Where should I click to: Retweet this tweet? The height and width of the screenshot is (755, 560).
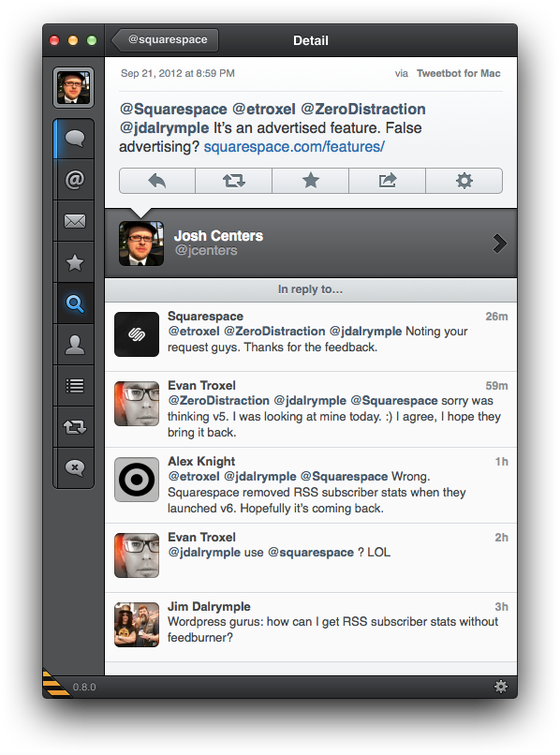pyautogui.click(x=233, y=181)
